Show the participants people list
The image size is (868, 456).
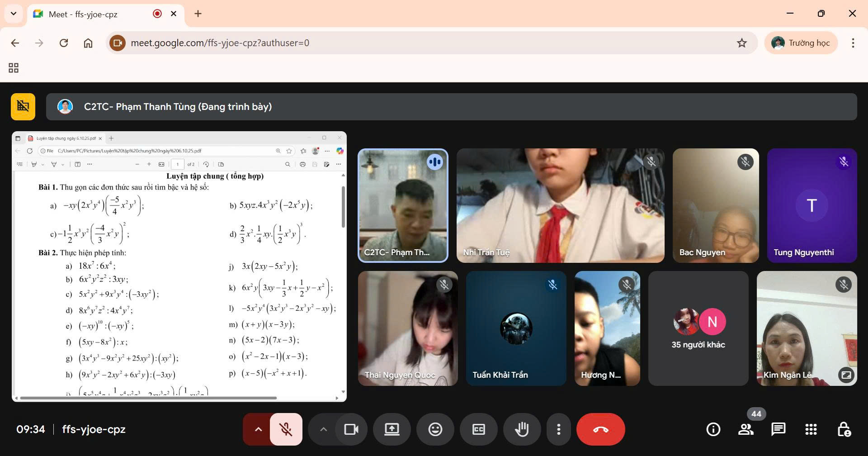[x=745, y=429]
